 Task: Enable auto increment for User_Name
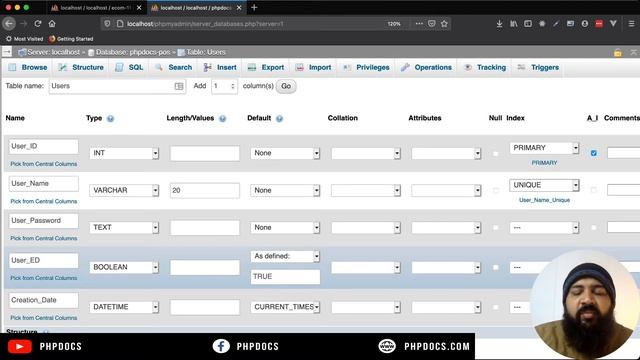point(593,190)
